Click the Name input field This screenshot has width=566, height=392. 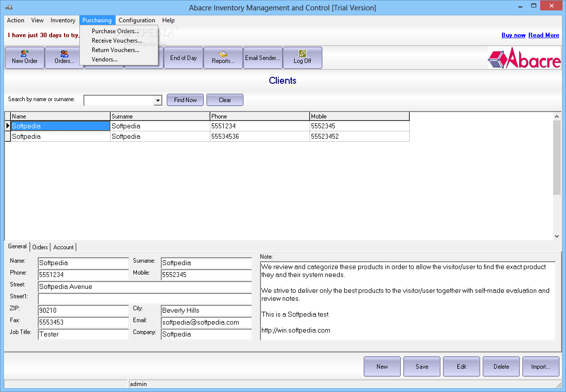pyautogui.click(x=83, y=263)
